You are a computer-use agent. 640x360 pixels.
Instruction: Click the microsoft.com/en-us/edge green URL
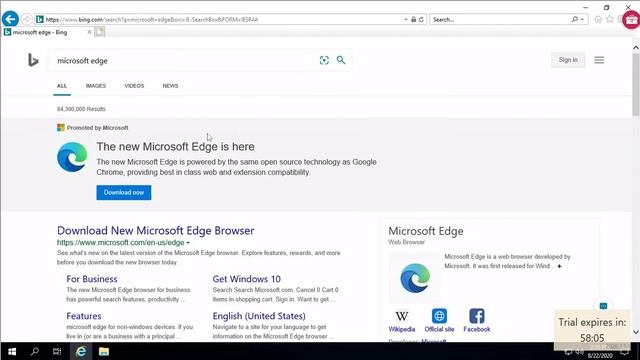pyautogui.click(x=120, y=242)
